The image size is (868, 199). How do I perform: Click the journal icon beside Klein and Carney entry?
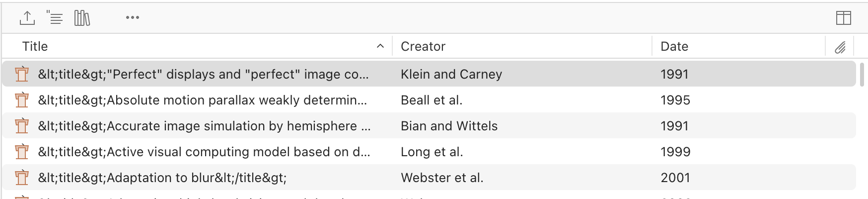click(x=21, y=74)
